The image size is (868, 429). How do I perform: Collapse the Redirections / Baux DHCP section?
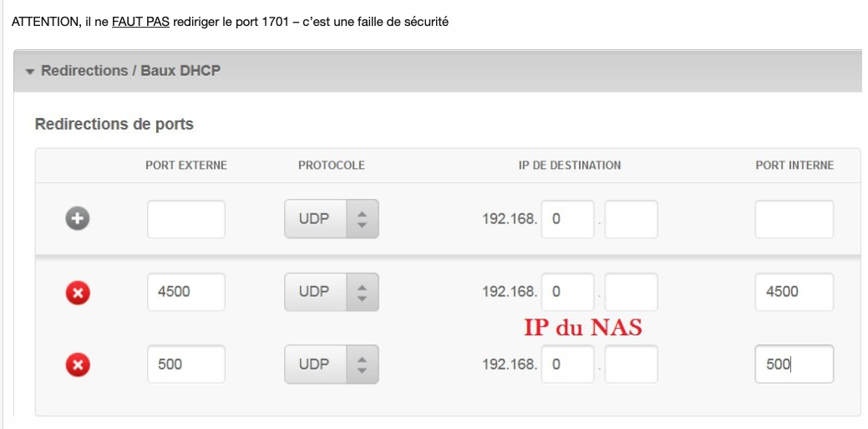tap(31, 72)
